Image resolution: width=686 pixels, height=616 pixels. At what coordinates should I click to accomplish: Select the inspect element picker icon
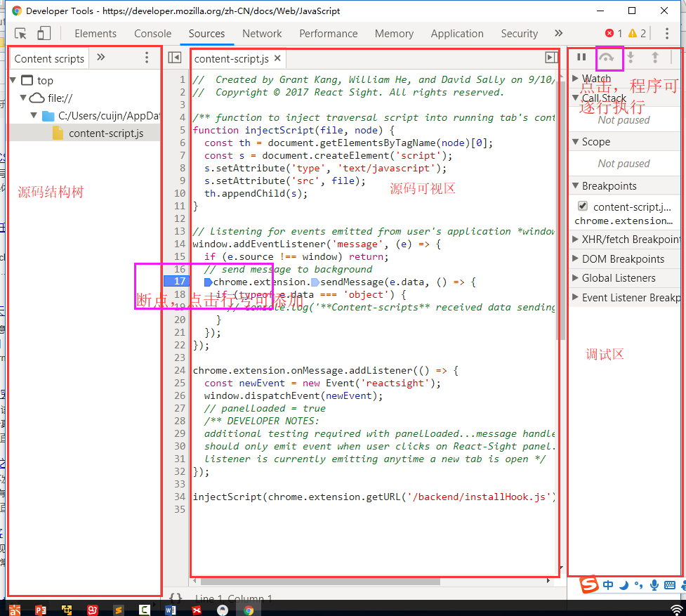click(20, 34)
